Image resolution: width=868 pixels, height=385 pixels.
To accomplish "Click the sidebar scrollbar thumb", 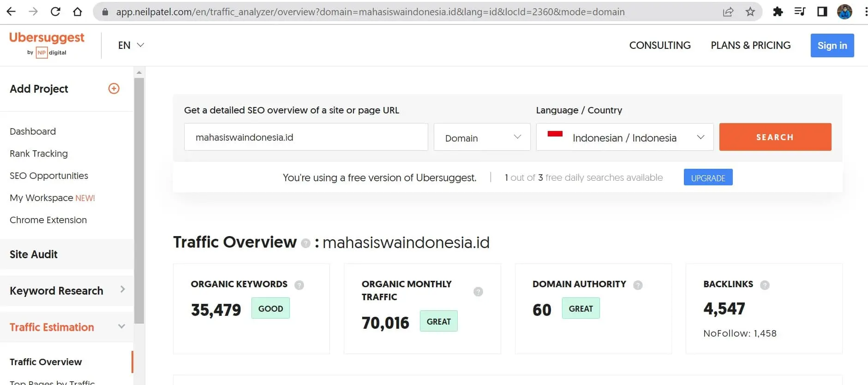I will (139, 201).
